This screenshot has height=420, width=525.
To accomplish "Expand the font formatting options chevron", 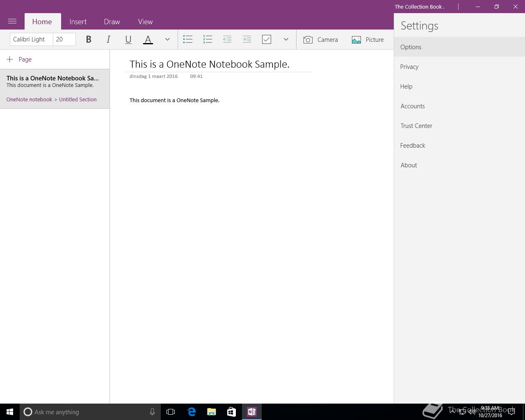I will click(167, 39).
